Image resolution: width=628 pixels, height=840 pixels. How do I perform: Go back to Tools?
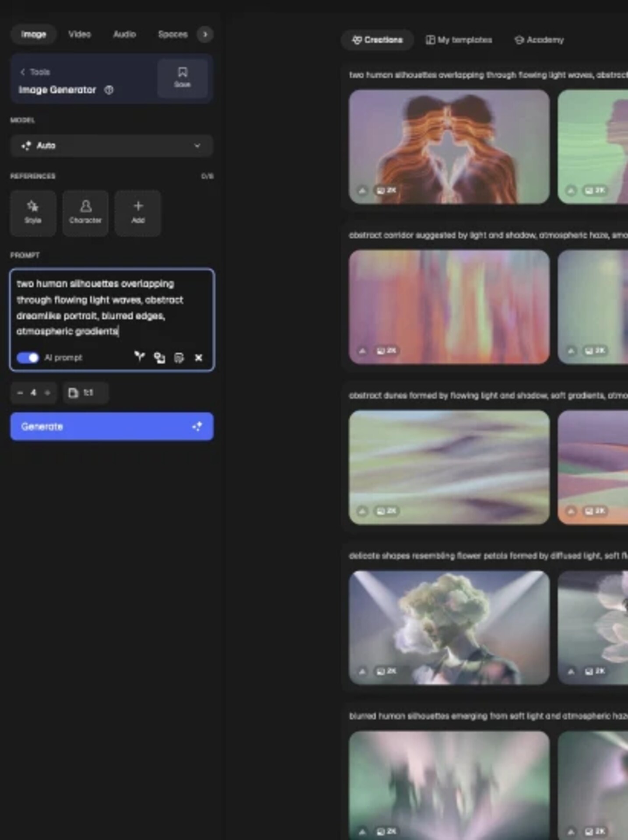35,72
